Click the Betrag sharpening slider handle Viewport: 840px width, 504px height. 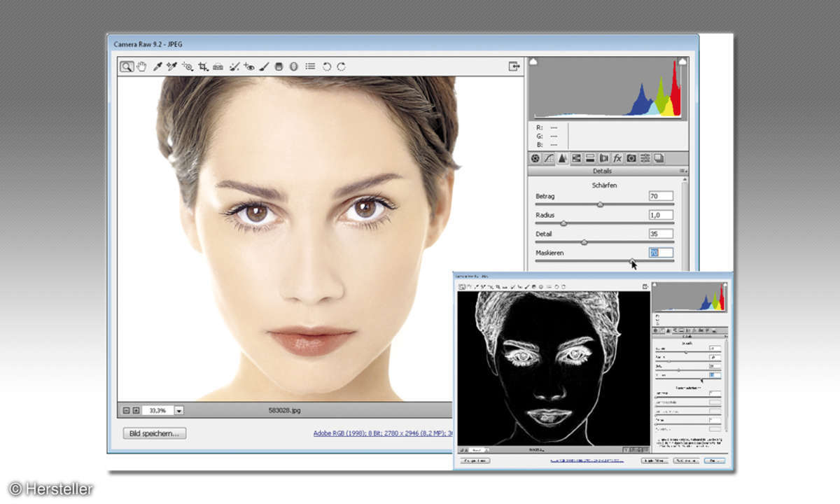click(x=600, y=204)
